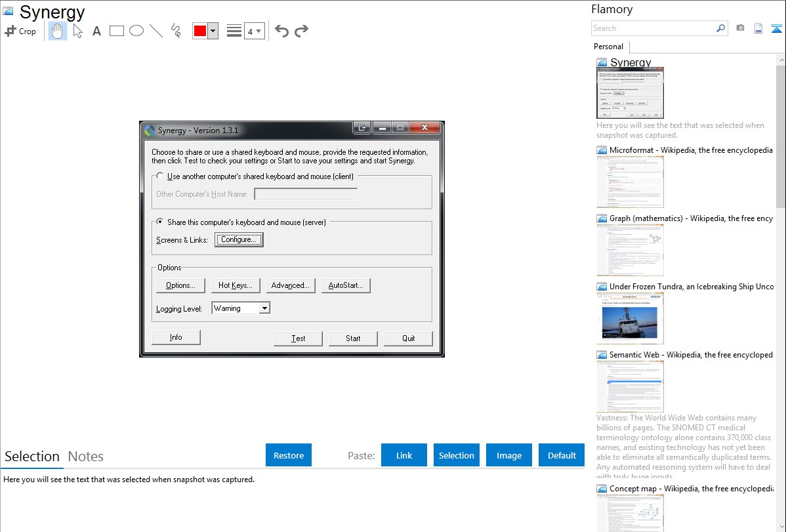Pick the ellipse shape tool

tap(136, 31)
